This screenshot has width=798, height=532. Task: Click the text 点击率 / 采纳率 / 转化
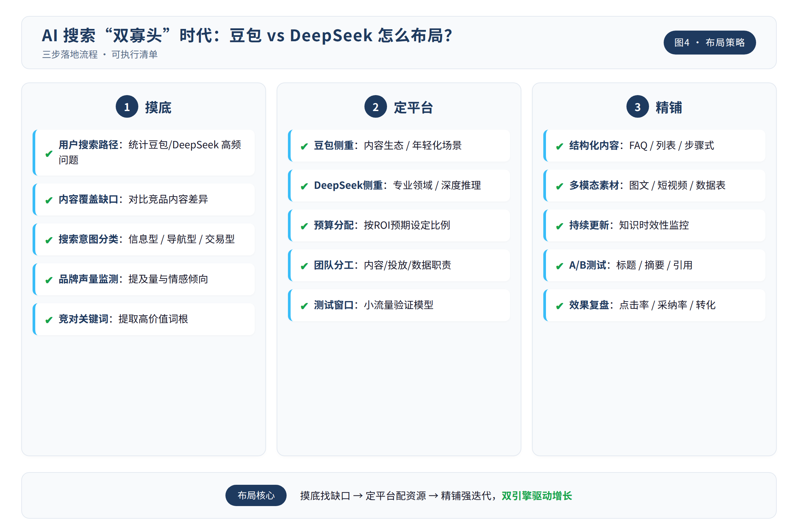pos(667,305)
